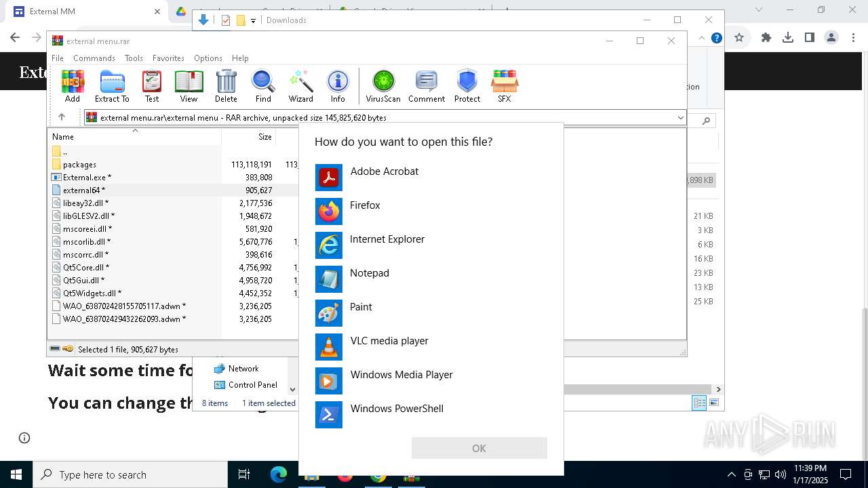The height and width of the screenshot is (488, 868).
Task: Click the Extract To toolbar icon
Action: tap(112, 86)
